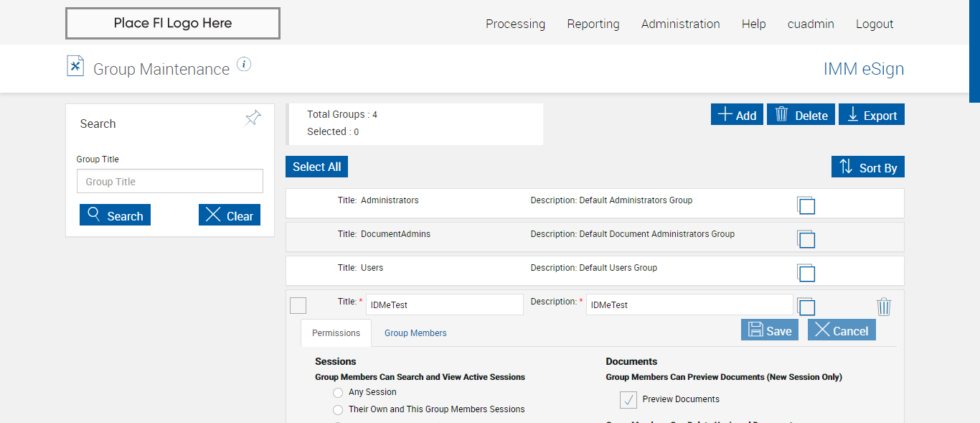Click the pin icon in Search panel
Screen dimensions: 980x423
pyautogui.click(x=253, y=118)
